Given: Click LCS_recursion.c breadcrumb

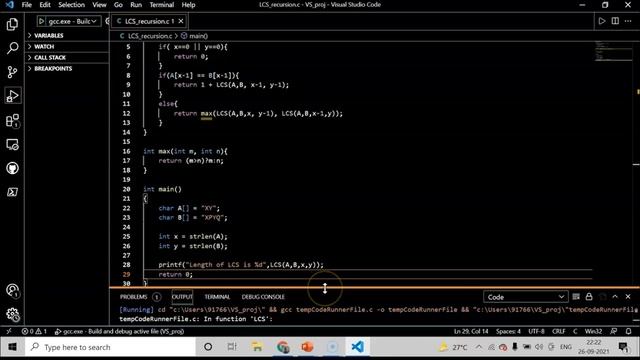Looking at the screenshot, I should (x=146, y=36).
